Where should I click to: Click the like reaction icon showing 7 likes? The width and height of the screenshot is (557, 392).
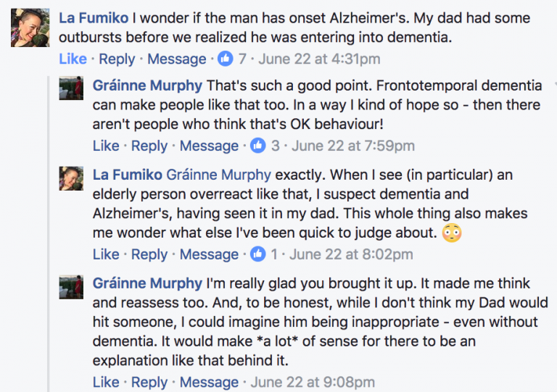click(226, 59)
